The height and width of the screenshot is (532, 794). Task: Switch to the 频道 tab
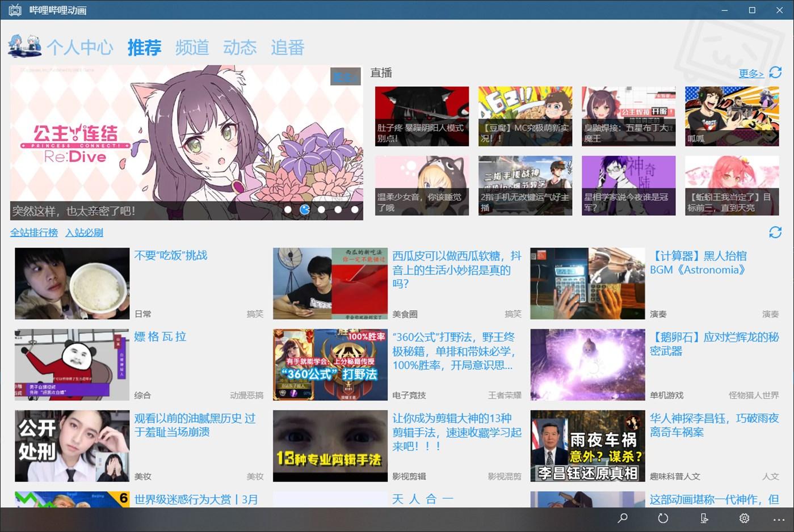192,48
